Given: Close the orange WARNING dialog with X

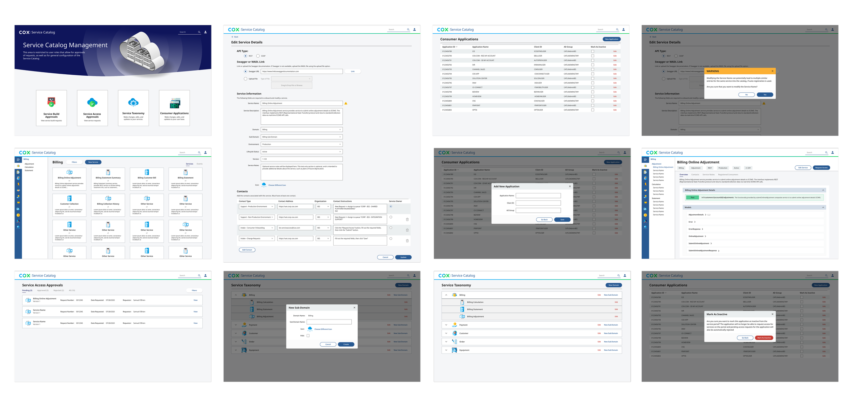Looking at the screenshot, I should (773, 71).
